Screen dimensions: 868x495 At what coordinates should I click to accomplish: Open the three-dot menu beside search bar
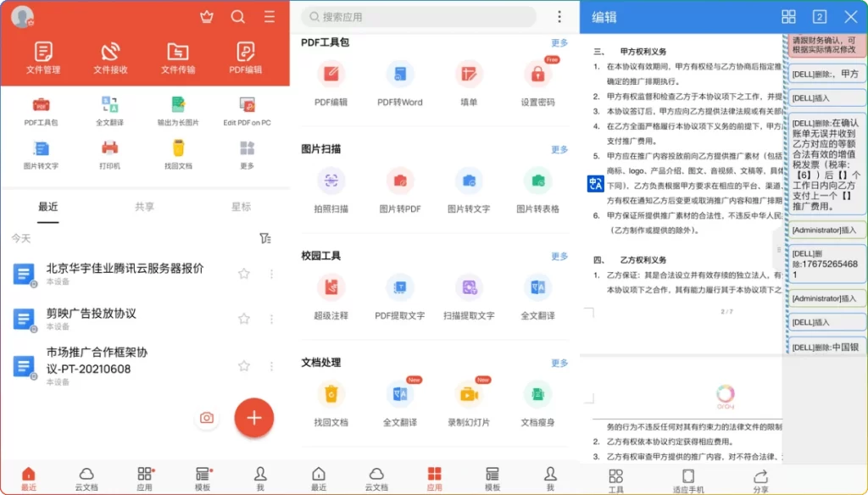pos(559,17)
